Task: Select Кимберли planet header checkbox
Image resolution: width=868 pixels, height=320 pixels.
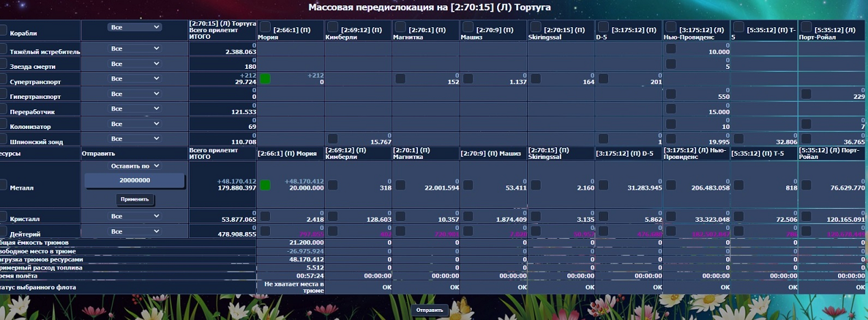Action: pyautogui.click(x=331, y=26)
